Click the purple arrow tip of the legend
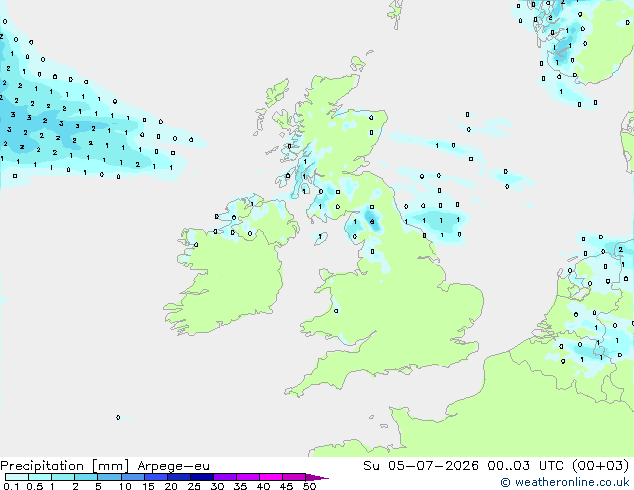 tap(317, 477)
